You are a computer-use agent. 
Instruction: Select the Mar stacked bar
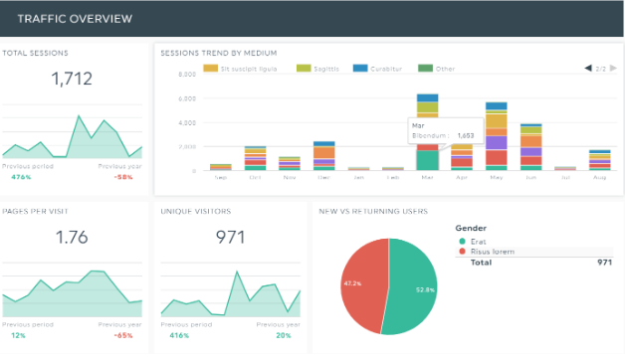(x=427, y=132)
